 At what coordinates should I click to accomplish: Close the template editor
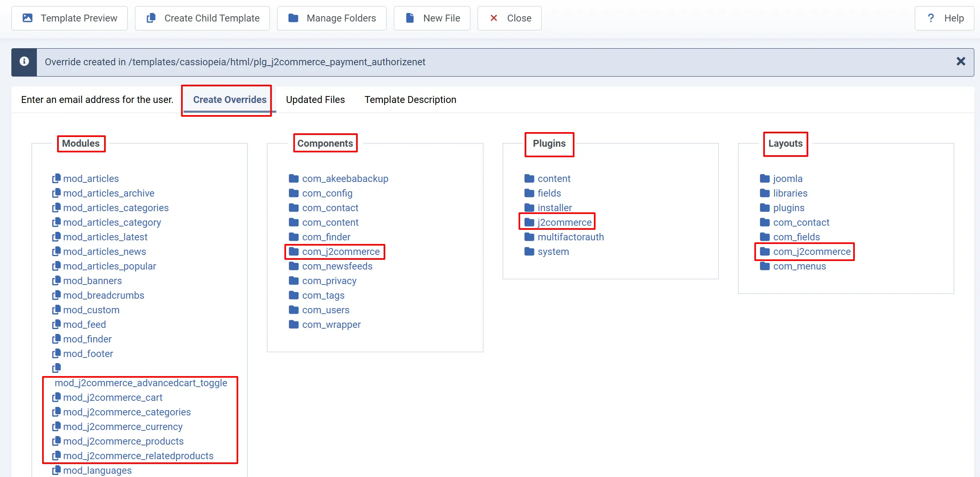[509, 18]
